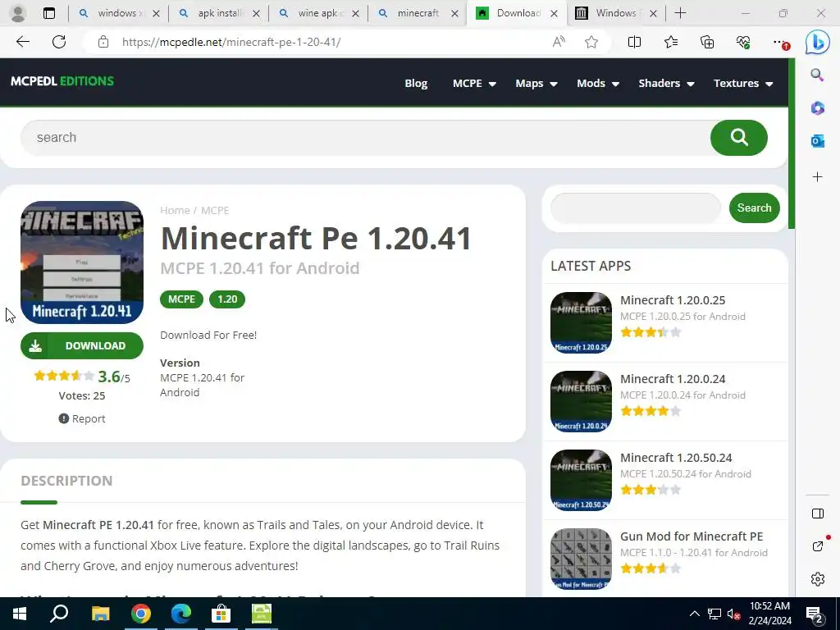The height and width of the screenshot is (630, 840).
Task: Switch to the 'wine apk' tab
Action: [x=318, y=13]
